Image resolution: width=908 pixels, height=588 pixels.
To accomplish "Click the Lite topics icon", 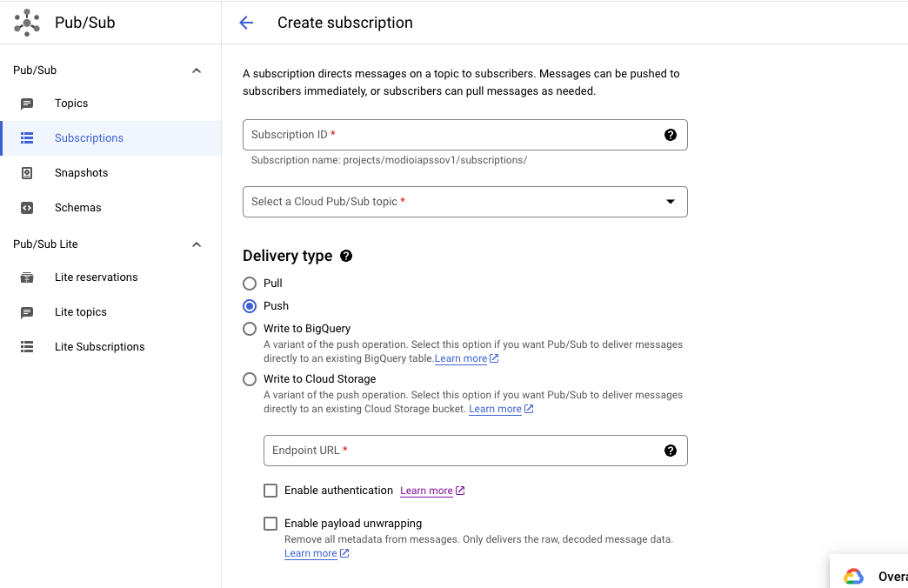I will (x=27, y=312).
